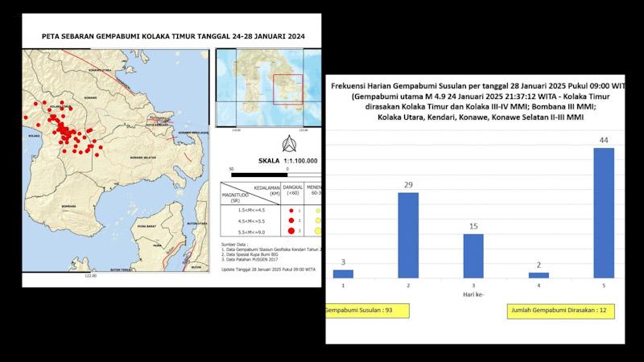644x362 pixels.
Task: Select the Data Gempabumi Stasiun Geofisika Kendari line
Action: 271,249
